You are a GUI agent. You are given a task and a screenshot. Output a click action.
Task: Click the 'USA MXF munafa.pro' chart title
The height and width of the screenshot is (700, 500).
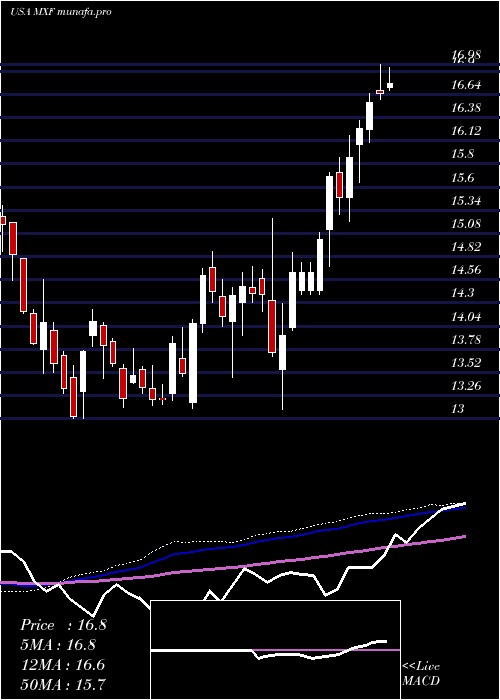[61, 12]
